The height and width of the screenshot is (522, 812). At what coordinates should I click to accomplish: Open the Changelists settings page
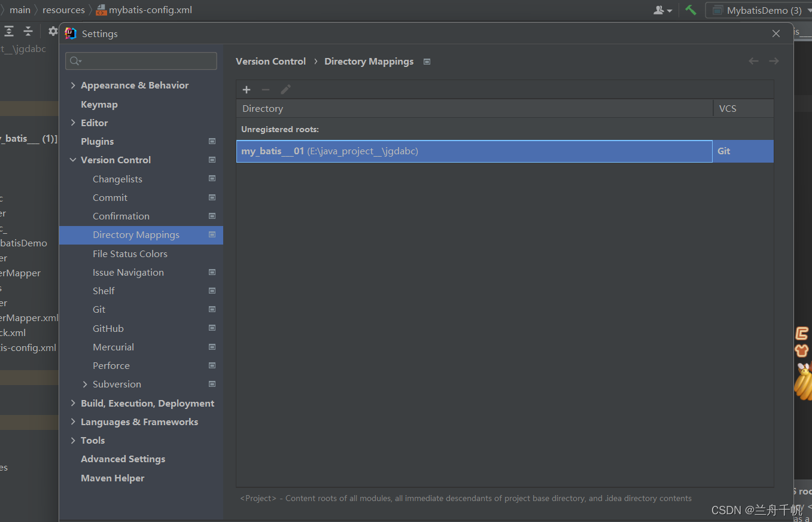point(117,179)
